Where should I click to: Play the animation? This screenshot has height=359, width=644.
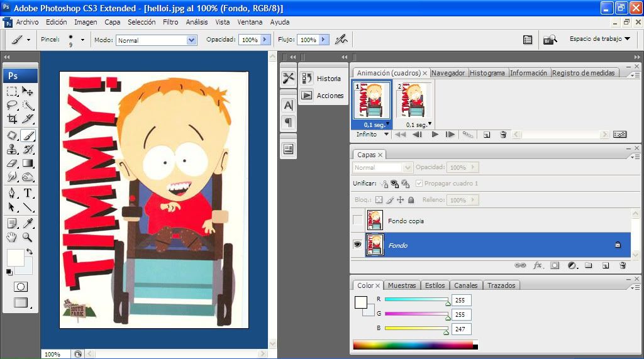click(x=435, y=135)
